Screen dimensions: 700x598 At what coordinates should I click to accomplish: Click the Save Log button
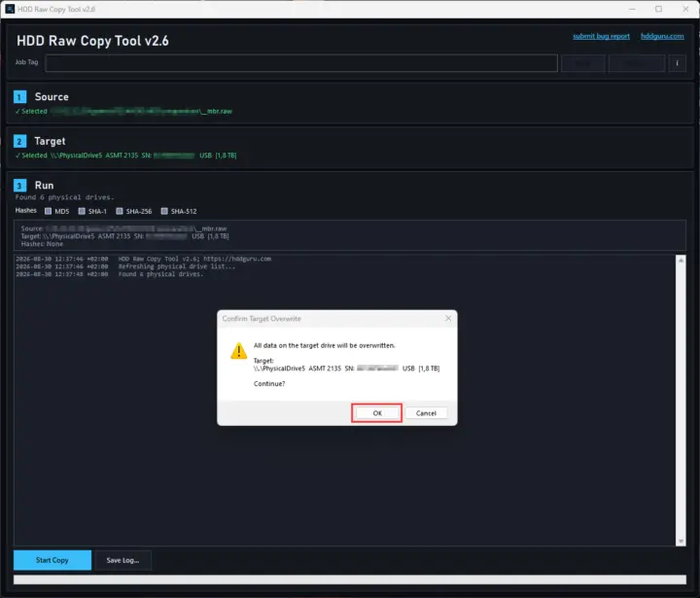[x=122, y=560]
